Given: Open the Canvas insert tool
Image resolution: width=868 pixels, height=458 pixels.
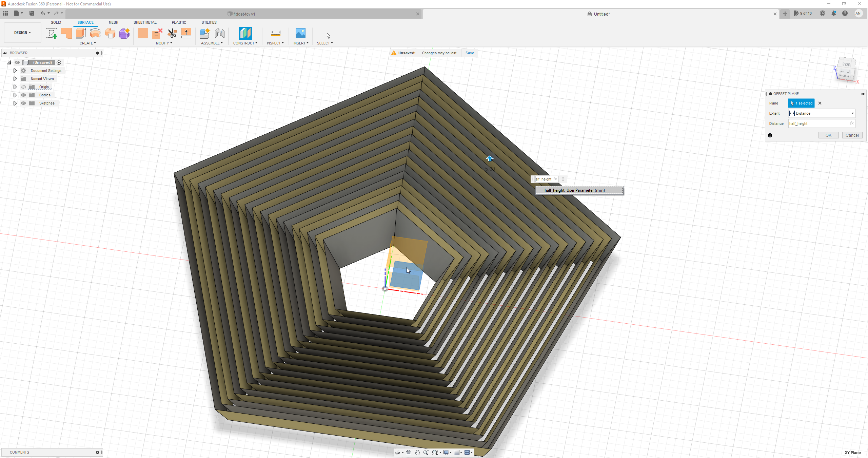Looking at the screenshot, I should coord(300,33).
